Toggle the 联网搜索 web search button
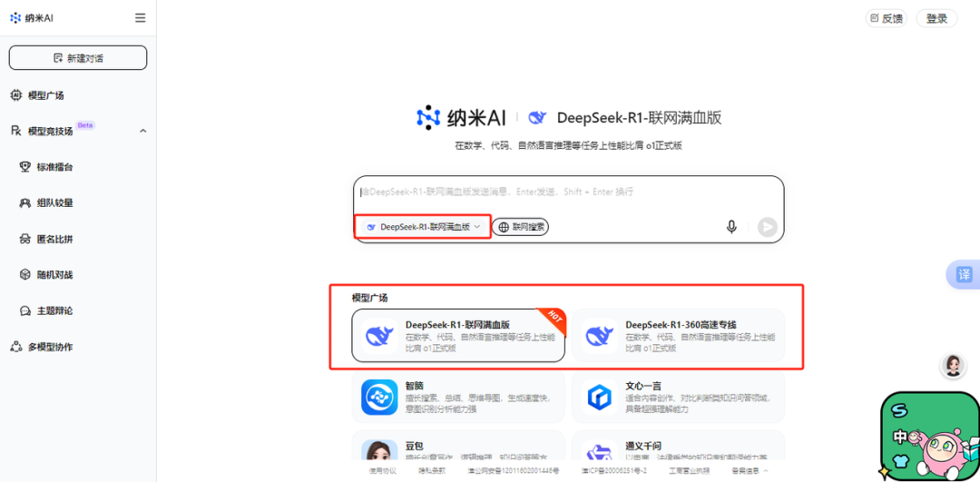Image resolution: width=980 pixels, height=482 pixels. (x=521, y=227)
